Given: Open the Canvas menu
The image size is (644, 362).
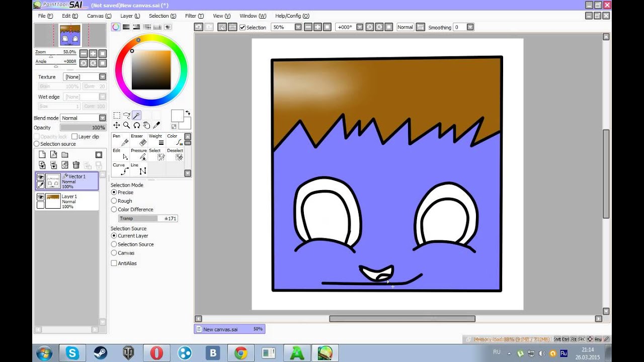Looking at the screenshot, I should tap(99, 16).
